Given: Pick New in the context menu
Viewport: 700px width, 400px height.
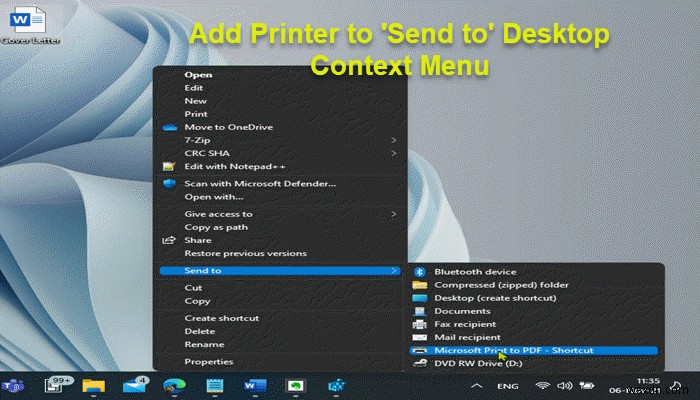Looking at the screenshot, I should pyautogui.click(x=196, y=101).
